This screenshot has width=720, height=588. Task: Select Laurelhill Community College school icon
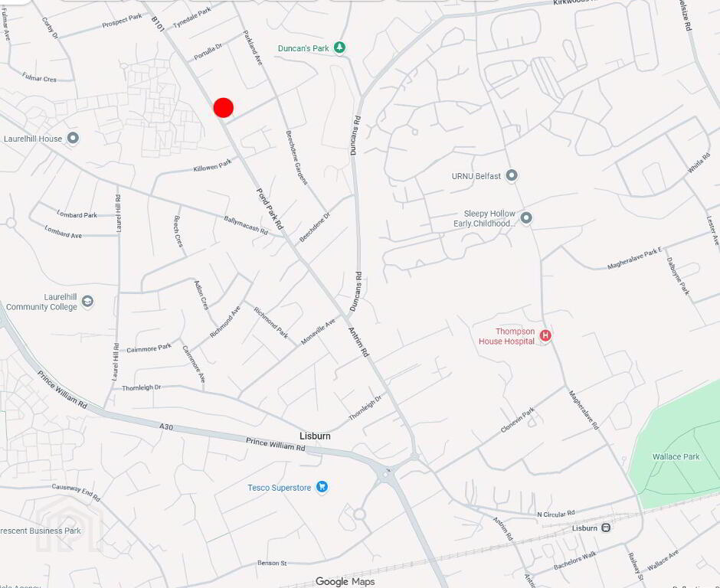point(87,301)
